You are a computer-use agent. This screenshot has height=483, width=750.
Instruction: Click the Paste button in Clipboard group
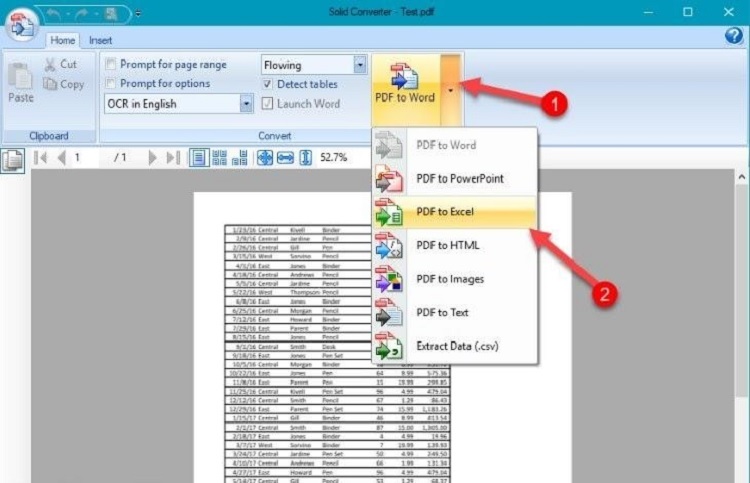pyautogui.click(x=21, y=82)
